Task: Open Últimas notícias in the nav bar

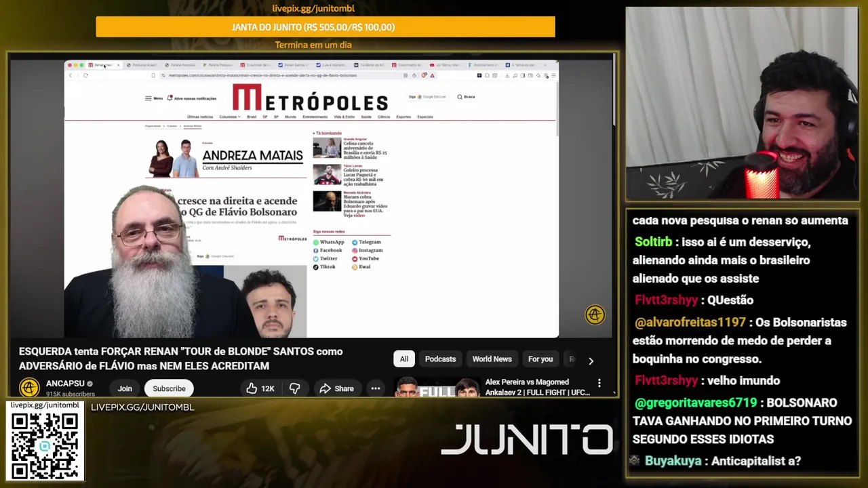Action: click(200, 117)
